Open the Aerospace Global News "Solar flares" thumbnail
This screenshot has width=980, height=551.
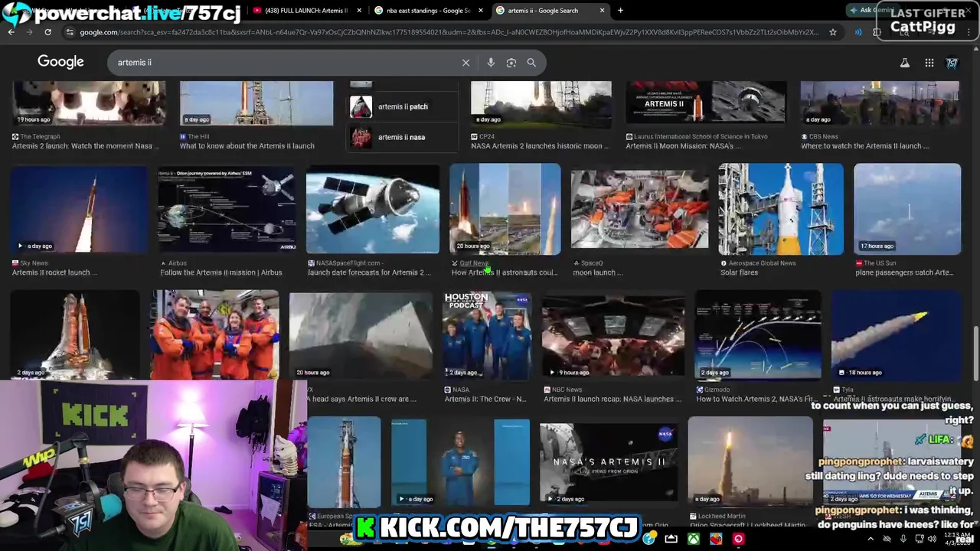tap(781, 209)
